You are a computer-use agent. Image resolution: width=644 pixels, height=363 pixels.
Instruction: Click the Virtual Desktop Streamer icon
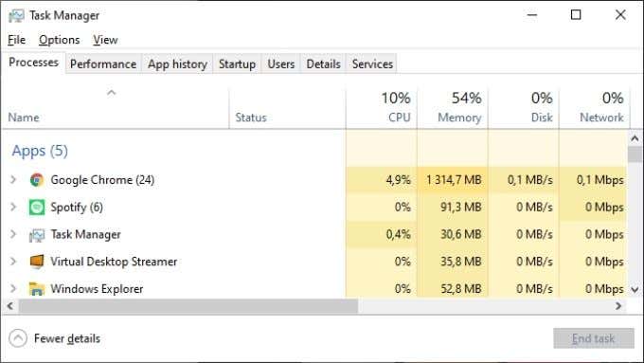pyautogui.click(x=37, y=262)
